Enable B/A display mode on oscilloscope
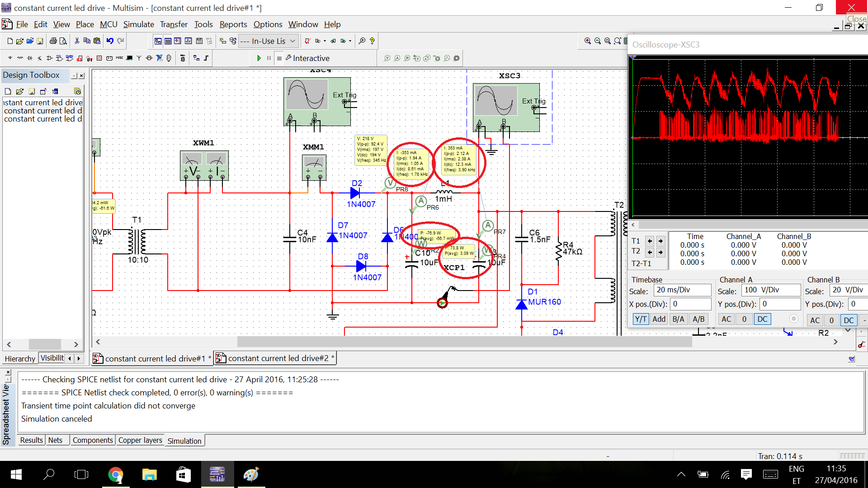Viewport: 868px width, 488px height. coord(678,319)
